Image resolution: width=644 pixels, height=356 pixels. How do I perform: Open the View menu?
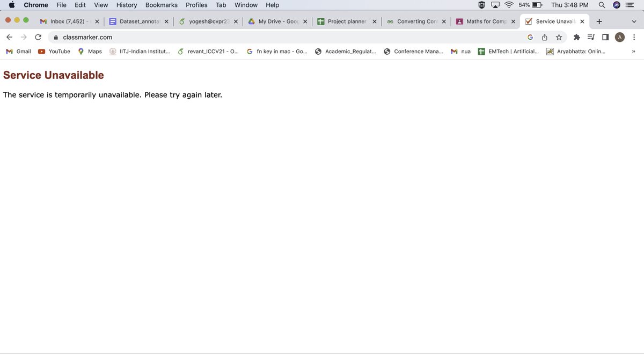[x=101, y=5]
